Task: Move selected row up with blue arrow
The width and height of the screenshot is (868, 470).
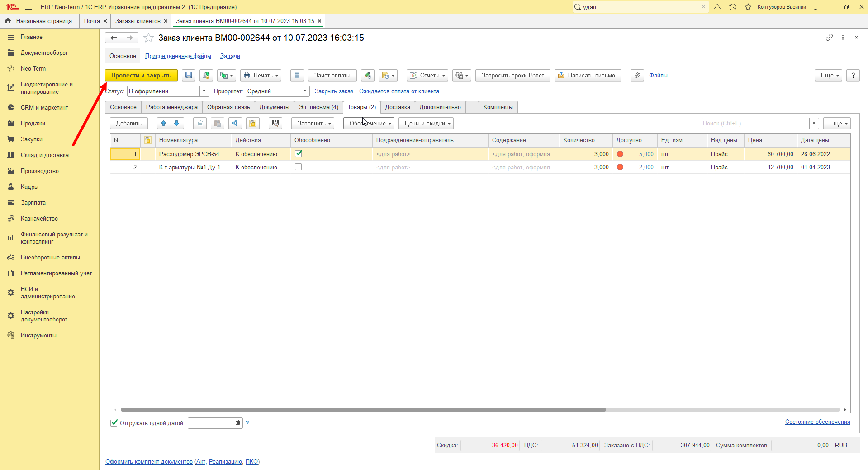Action: [164, 123]
